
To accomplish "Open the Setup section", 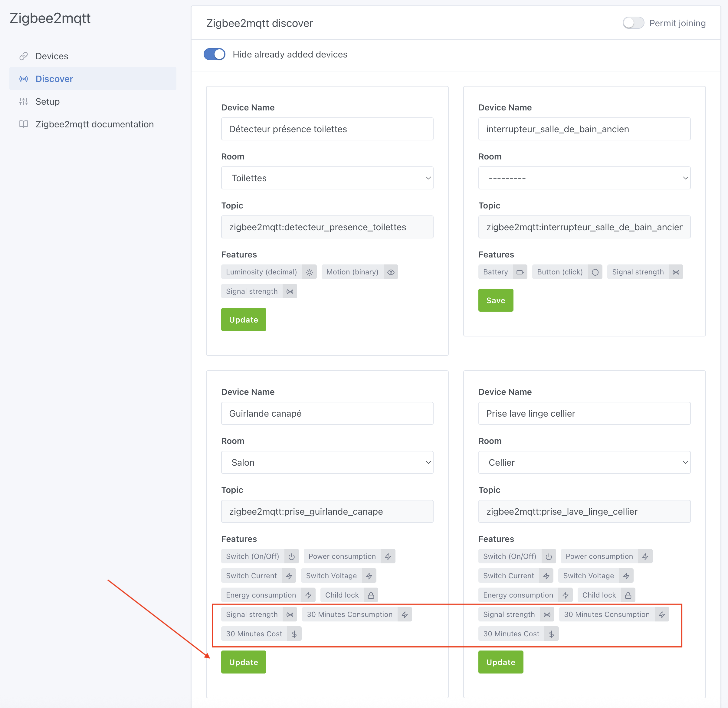I will [48, 101].
